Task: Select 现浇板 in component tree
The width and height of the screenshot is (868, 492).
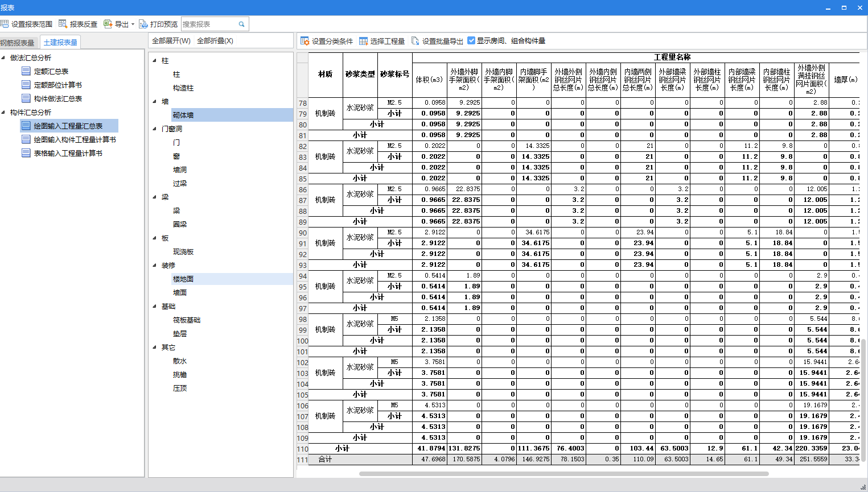Action: (x=183, y=252)
